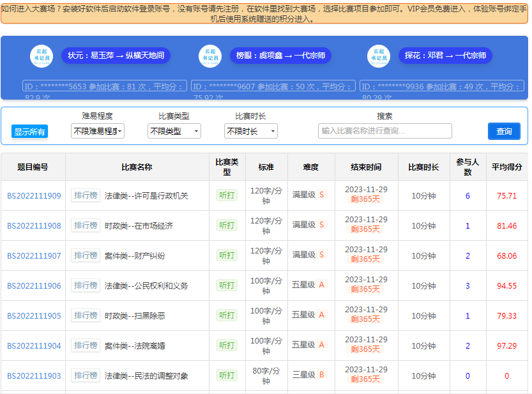
Task: Click the 满星级 S difficulty in row BS2022111908
Action: 309,225
